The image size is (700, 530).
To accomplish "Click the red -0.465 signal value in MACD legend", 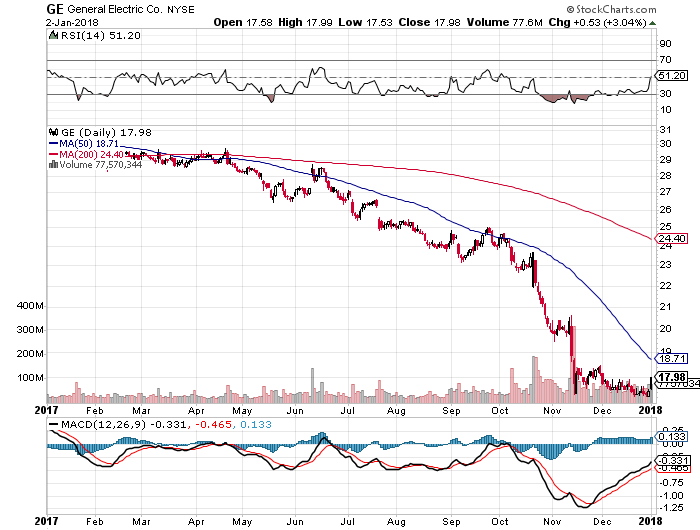I will pos(214,425).
